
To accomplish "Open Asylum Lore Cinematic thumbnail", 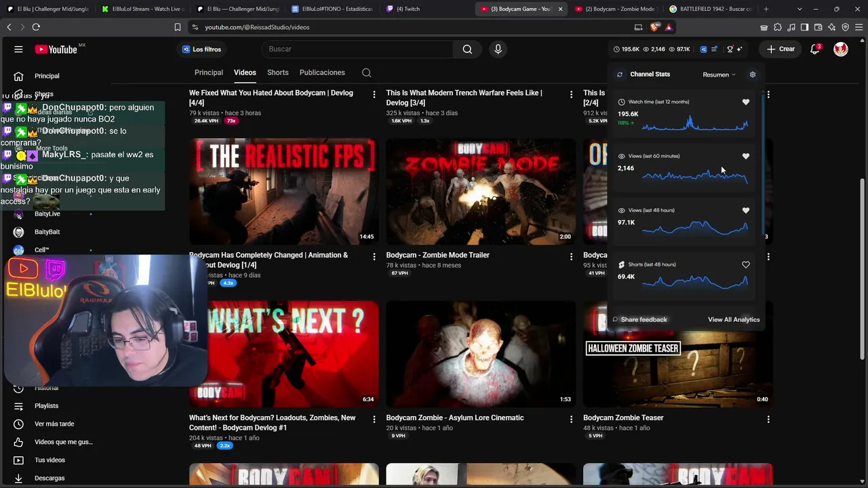I will tap(481, 354).
